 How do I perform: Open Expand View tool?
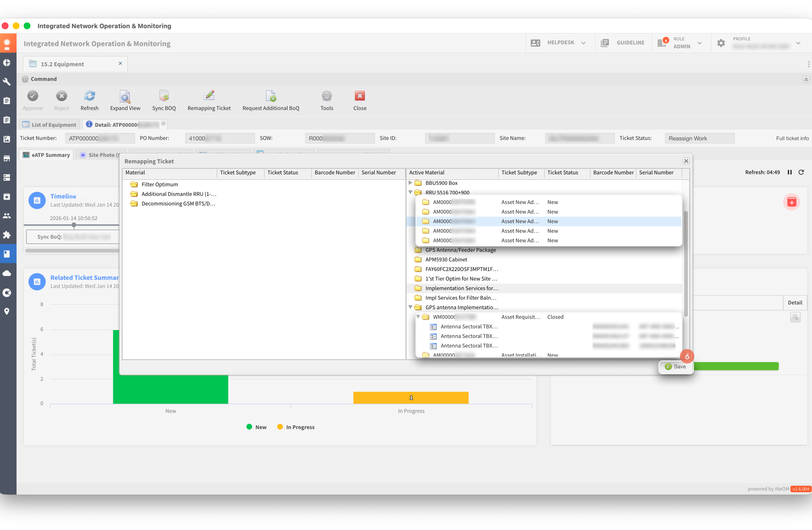click(125, 97)
